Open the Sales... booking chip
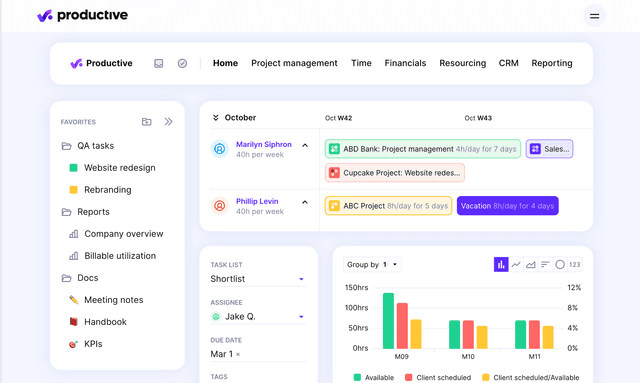The height and width of the screenshot is (383, 640). 549,149
